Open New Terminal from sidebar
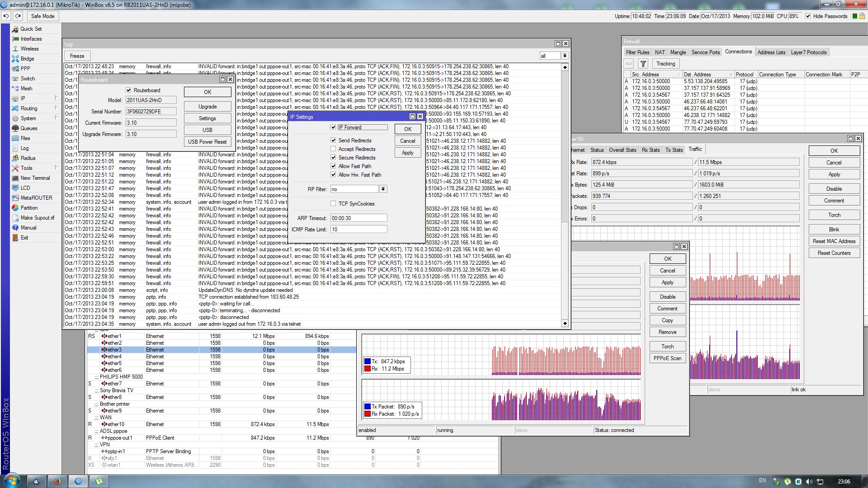The height and width of the screenshot is (488, 868). coord(35,178)
